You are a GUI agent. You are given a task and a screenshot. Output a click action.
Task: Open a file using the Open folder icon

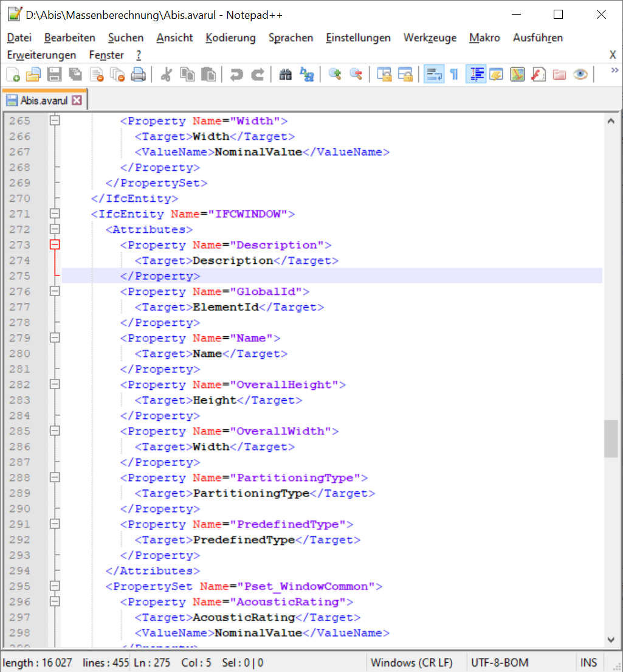click(33, 75)
